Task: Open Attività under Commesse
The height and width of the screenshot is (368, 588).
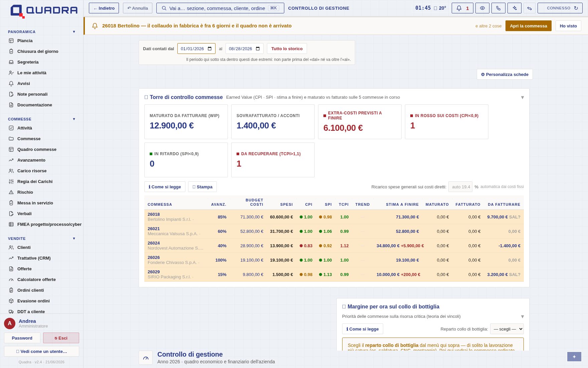Action: [41, 128]
